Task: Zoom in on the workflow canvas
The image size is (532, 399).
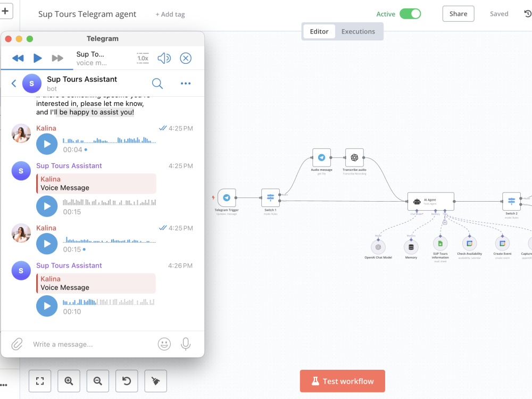Action: coord(69,381)
